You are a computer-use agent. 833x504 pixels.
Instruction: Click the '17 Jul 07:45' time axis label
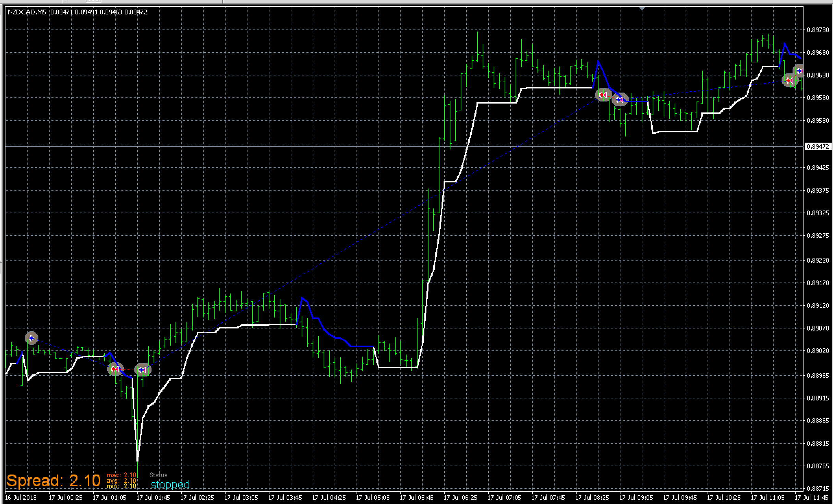pos(548,497)
